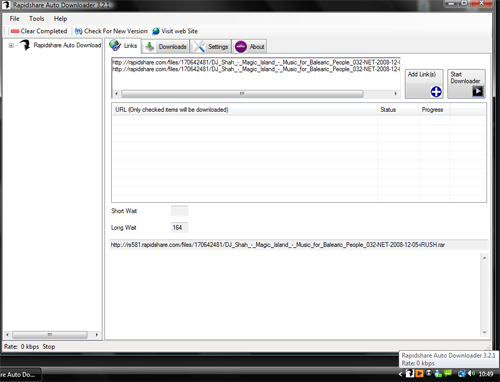Click the Rapidshare tray icon
This screenshot has height=382, width=500.
[410, 373]
